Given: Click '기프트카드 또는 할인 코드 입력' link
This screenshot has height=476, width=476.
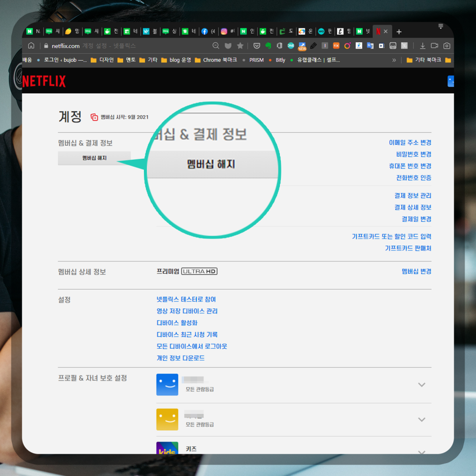Looking at the screenshot, I should tap(391, 236).
